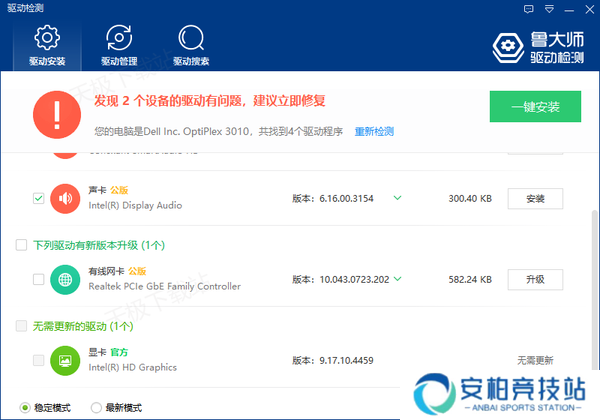600x420 pixels.
Task: Click the 无需更新的驱动 (1个) heading
Action: (x=83, y=326)
